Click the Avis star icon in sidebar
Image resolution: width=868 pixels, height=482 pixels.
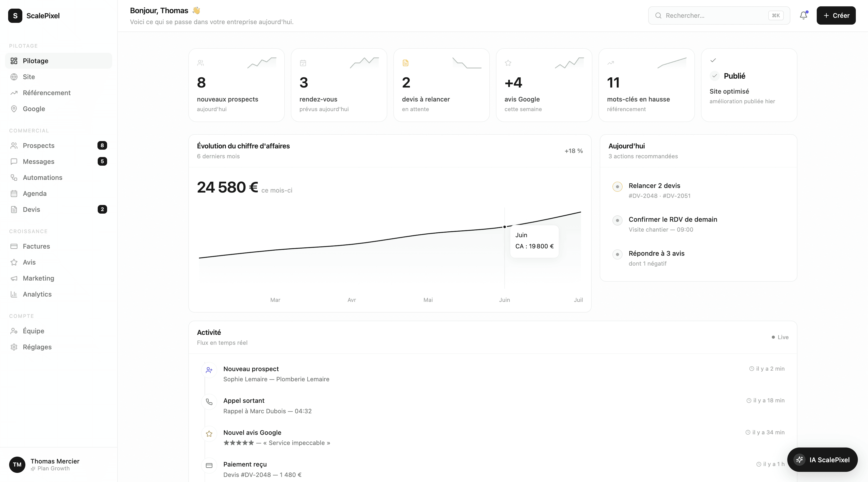14,262
